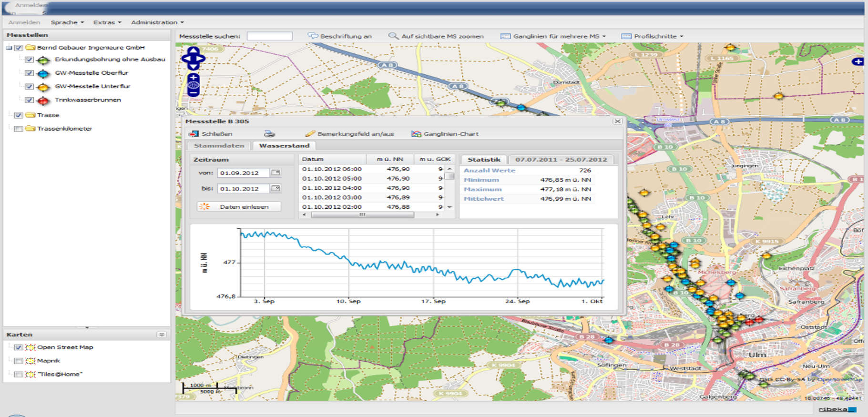Zoom to visible stations (Auf sichtbare MS zoomen)
This screenshot has width=868, height=417.
436,36
